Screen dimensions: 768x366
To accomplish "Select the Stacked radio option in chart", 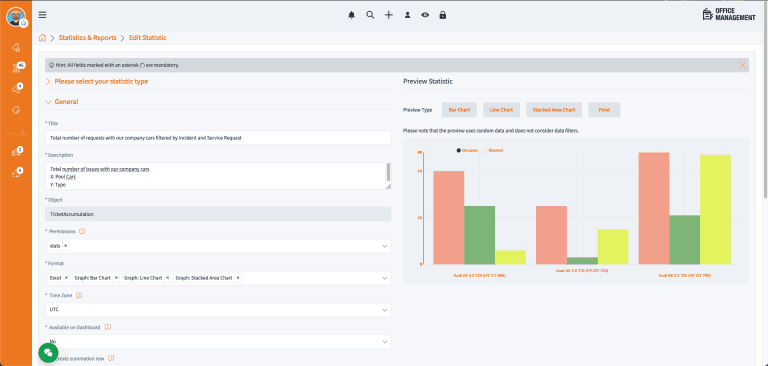I will tap(485, 150).
